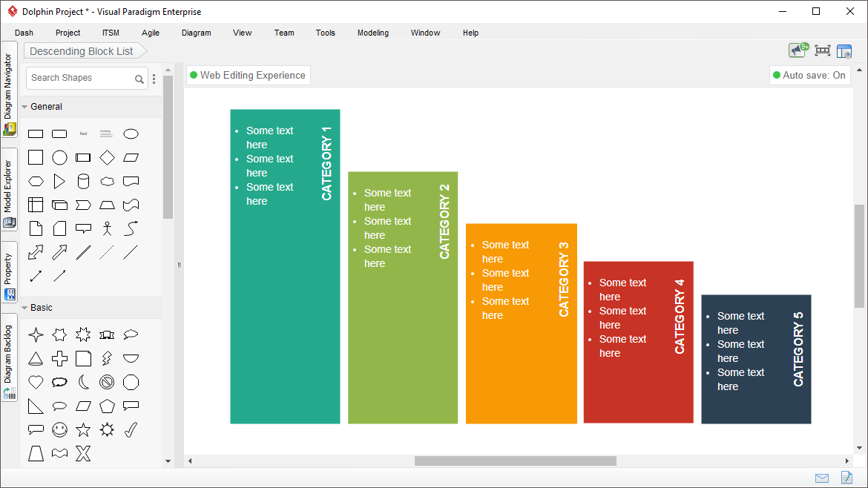Select the crescent moon shape
Viewport: 868px width, 488px height.
83,383
